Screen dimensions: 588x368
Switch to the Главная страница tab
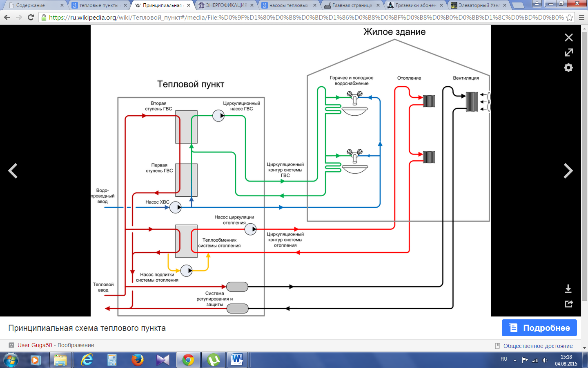[352, 5]
